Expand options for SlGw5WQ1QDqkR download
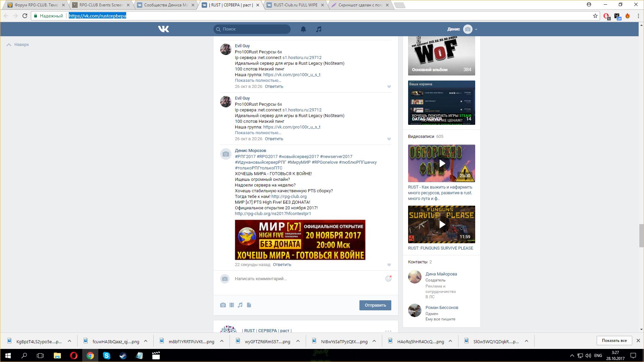This screenshot has height=362, width=644. pyautogui.click(x=527, y=341)
